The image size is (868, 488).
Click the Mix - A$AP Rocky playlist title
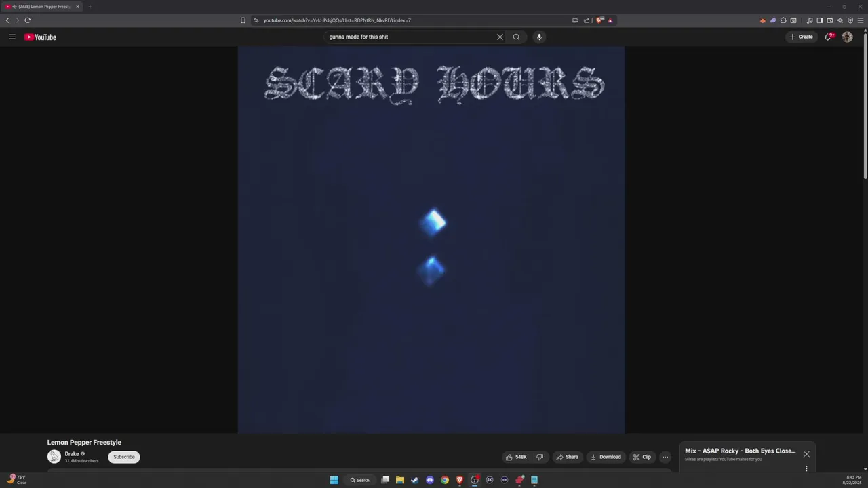[x=741, y=451]
